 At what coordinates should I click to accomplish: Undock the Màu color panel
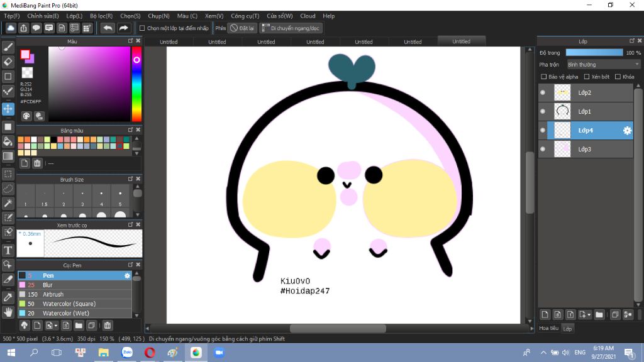pos(130,41)
